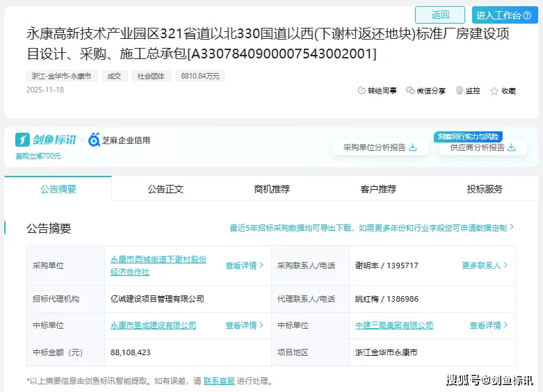Viewport: 543px width, 392px height.
Task: Open the 联系客服 link
Action: point(219,381)
